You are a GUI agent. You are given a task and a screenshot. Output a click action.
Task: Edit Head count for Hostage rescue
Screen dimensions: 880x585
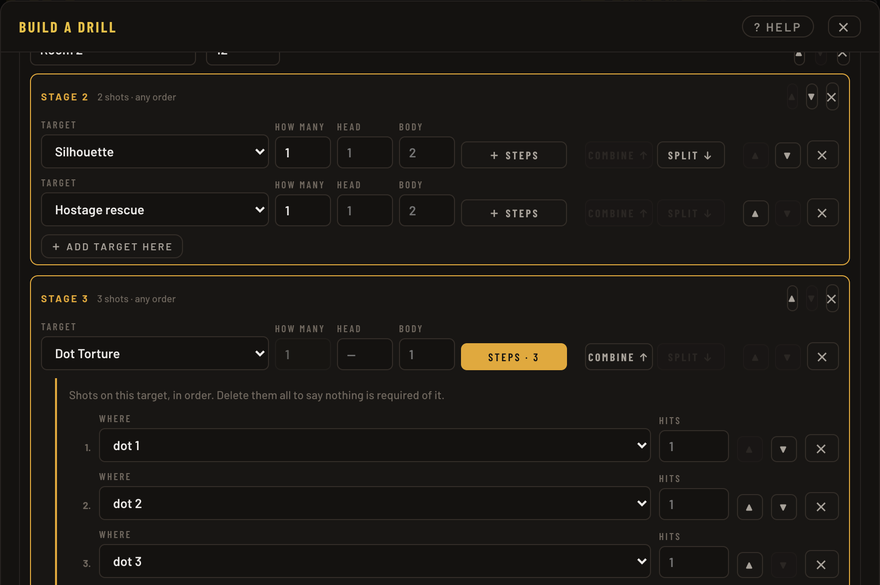pos(365,211)
